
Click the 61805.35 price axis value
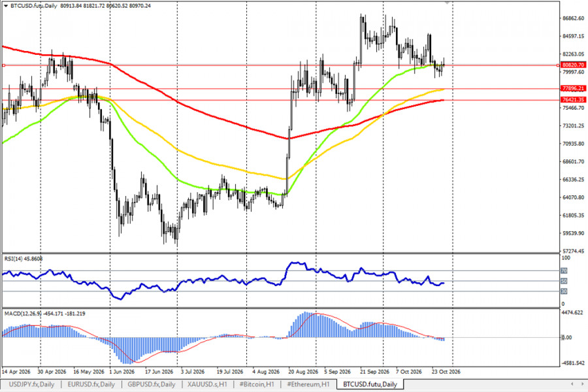[574, 216]
